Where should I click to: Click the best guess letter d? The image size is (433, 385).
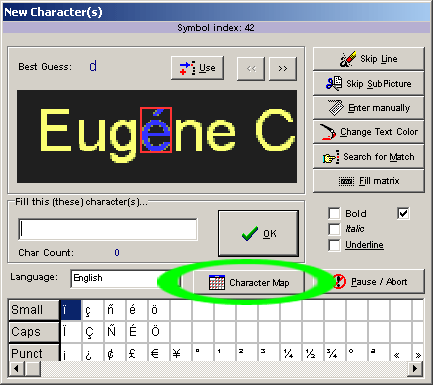[x=93, y=66]
